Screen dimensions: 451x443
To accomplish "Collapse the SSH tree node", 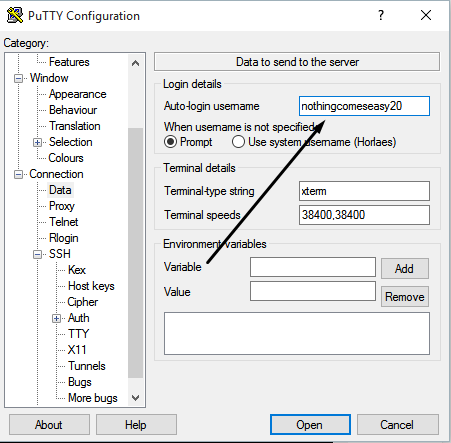I will pos(37,254).
